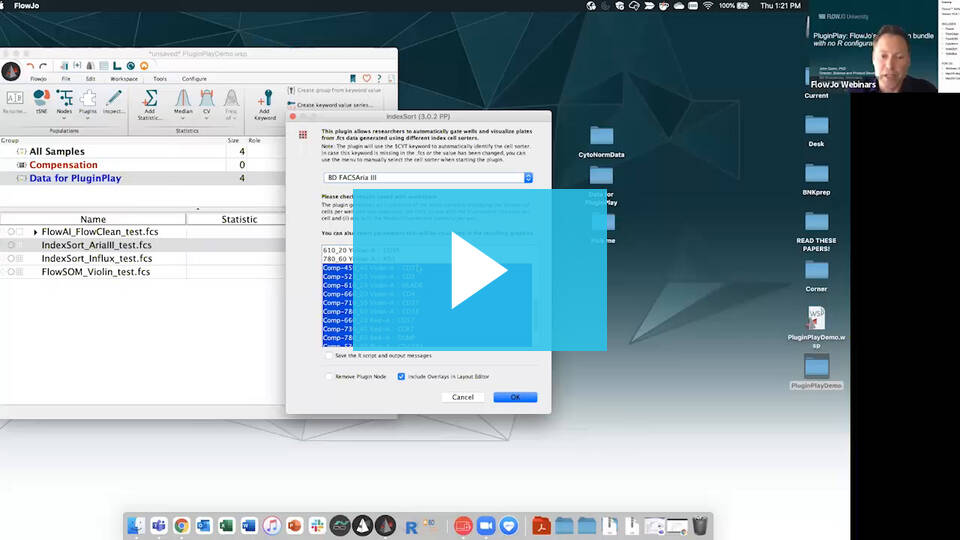Image resolution: width=960 pixels, height=540 pixels.
Task: Click the bookmark icon beside the heart
Action: [x=353, y=78]
